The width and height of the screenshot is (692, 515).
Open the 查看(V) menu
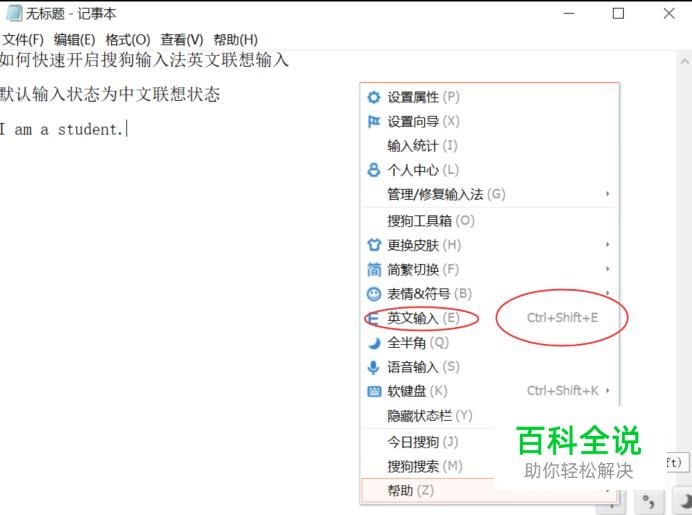[x=182, y=40]
